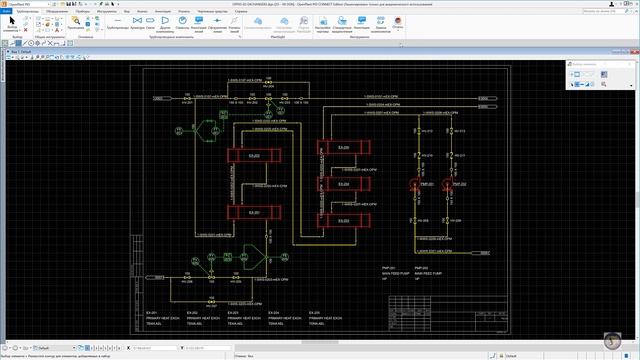Choose individual select mode in selection panel
Viewport: 640px width, 360px height.
click(x=572, y=74)
